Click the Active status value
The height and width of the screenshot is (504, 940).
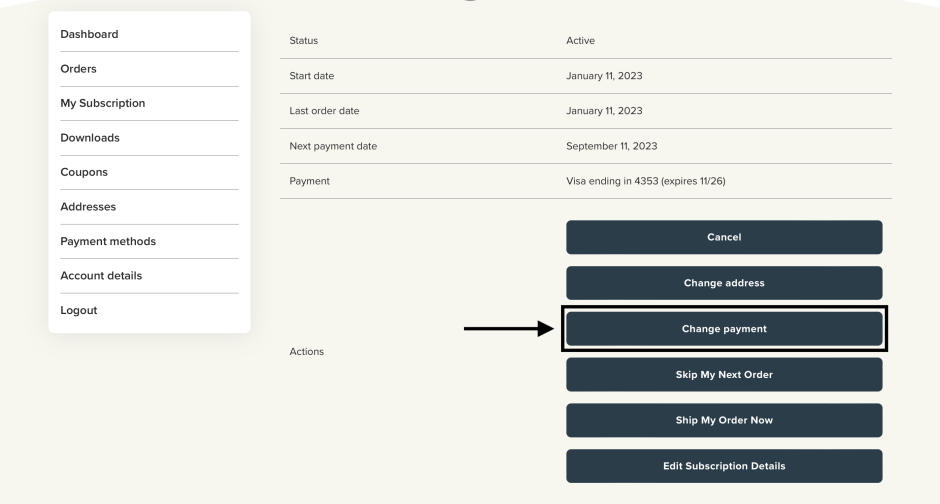tap(581, 41)
